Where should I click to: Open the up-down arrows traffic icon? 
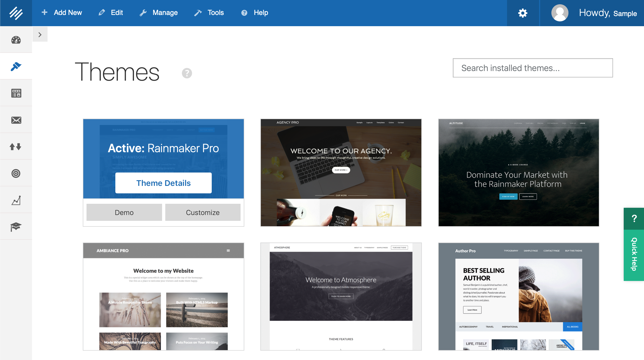(x=15, y=147)
